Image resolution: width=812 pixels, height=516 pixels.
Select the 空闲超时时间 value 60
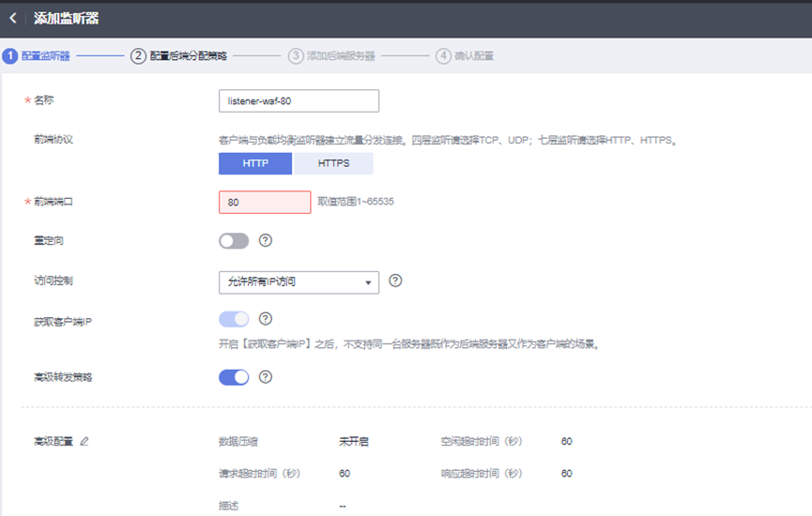pyautogui.click(x=567, y=442)
